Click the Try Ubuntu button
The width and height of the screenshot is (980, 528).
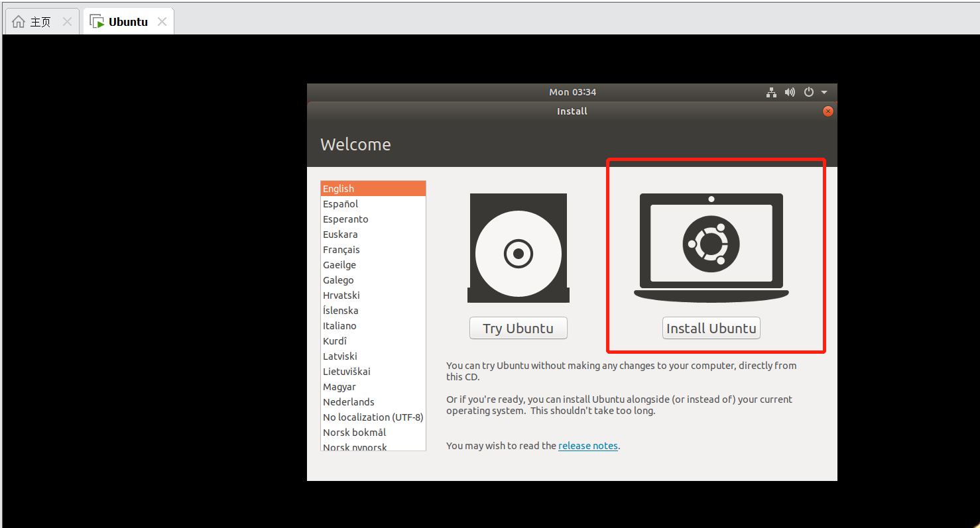pos(519,328)
